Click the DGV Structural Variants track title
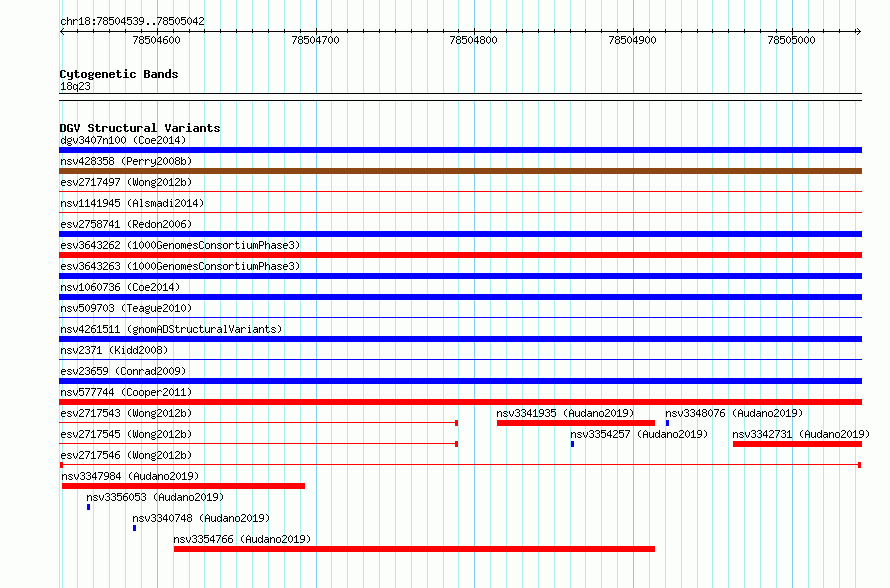Screen dimensions: 890x588 (140, 128)
